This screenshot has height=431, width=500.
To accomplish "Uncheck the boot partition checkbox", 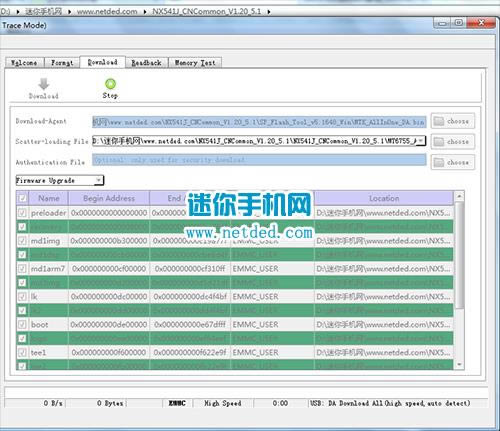I will pyautogui.click(x=22, y=324).
